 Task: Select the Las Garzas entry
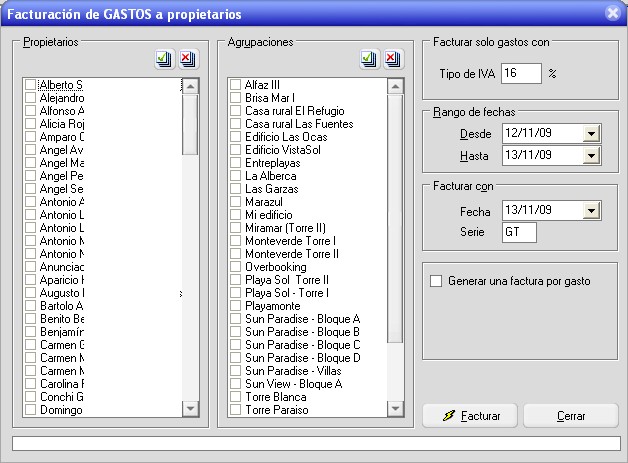(272, 189)
